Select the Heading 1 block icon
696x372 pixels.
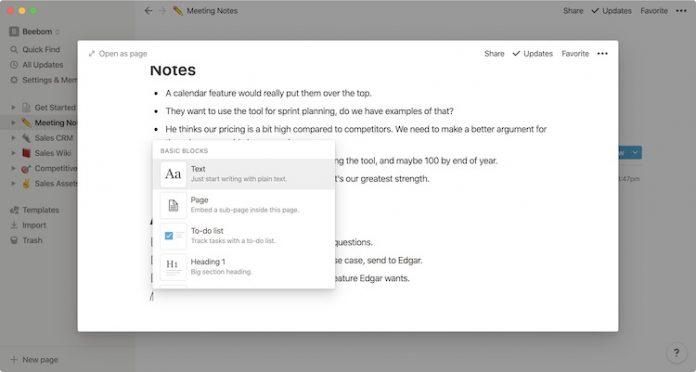tap(173, 266)
